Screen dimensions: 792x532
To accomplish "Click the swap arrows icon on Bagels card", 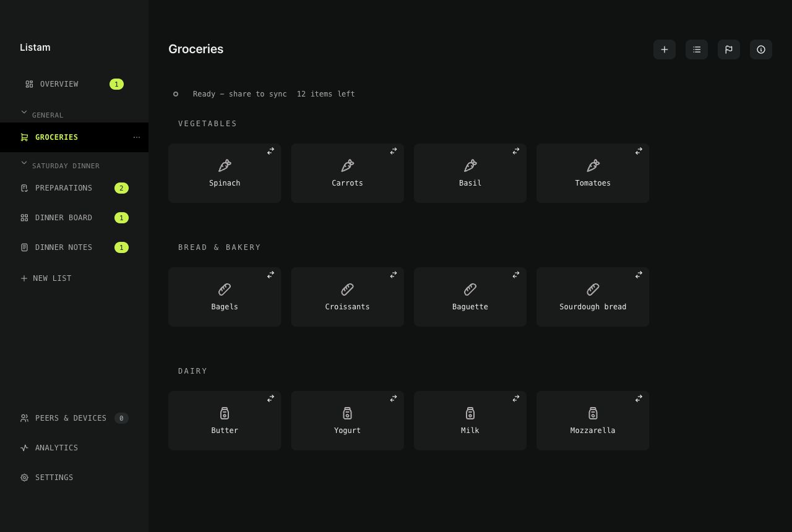I will 270,275.
